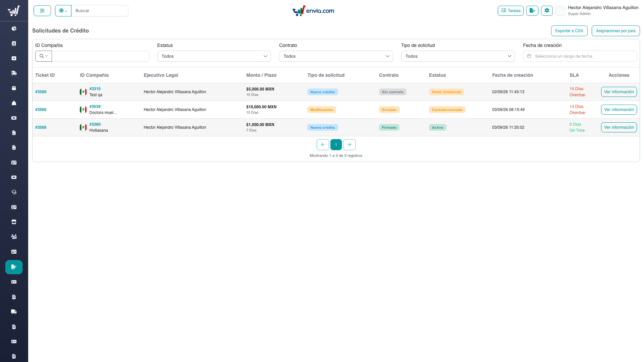The height and width of the screenshot is (362, 644).
Task: Expand the Contrato filter dropdown
Action: tap(336, 56)
